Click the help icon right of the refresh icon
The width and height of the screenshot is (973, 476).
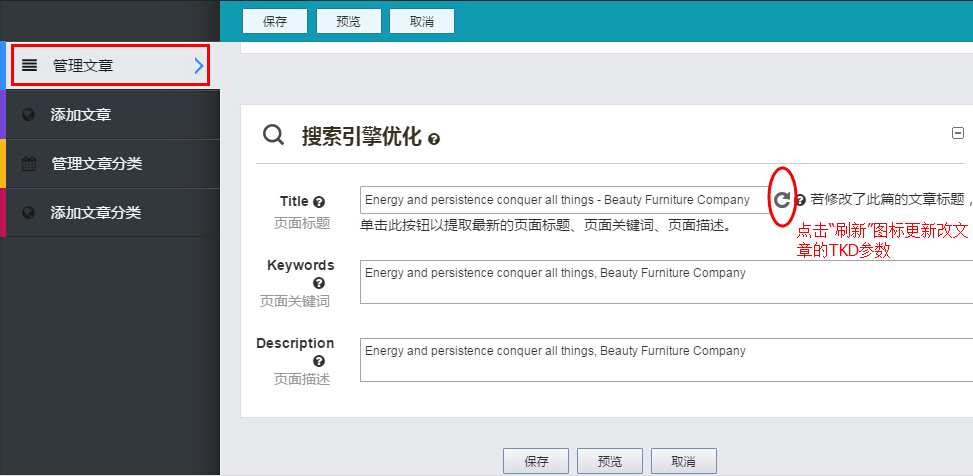click(800, 200)
